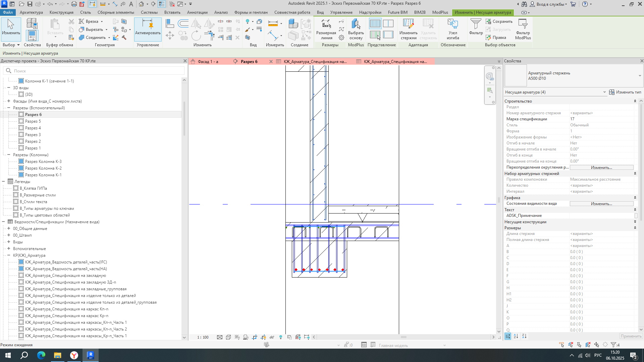Click the visual style icon in view bar
This screenshot has height=362, width=644.
[x=228, y=337]
